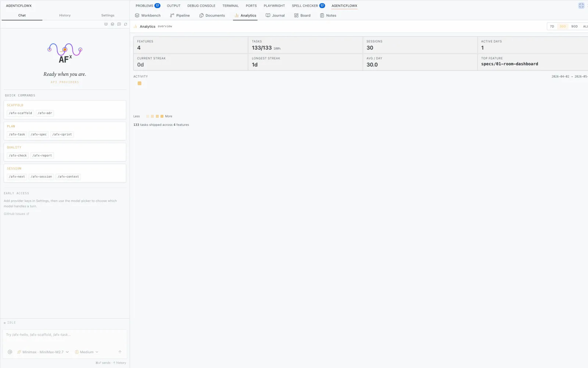
Task: Maximize the panel with the top-right expand icon
Action: [x=581, y=6]
